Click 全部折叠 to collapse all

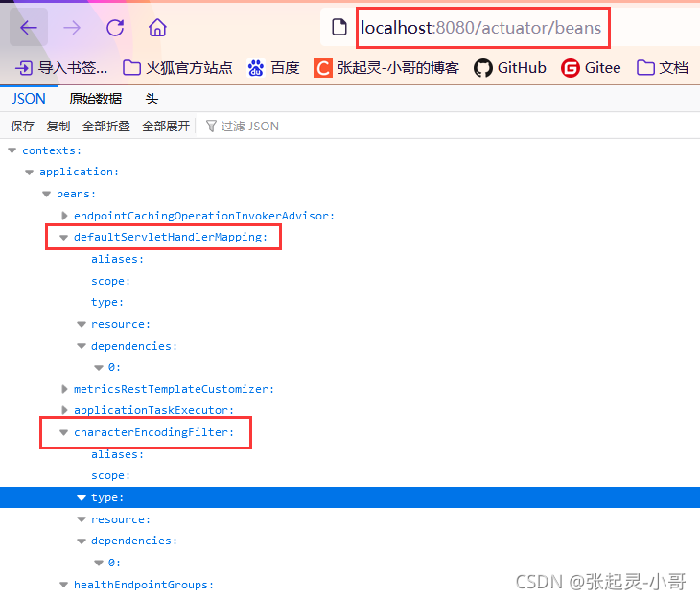pyautogui.click(x=106, y=127)
